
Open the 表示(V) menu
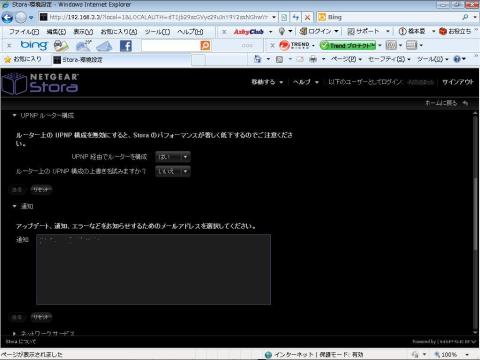click(83, 32)
